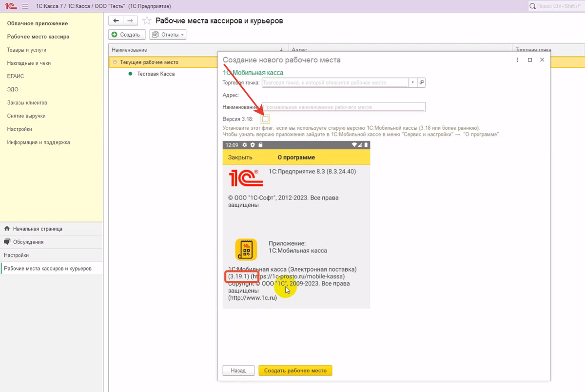The width and height of the screenshot is (585, 392).
Task: Enable the Версия 3.18 checkbox
Action: (265, 119)
